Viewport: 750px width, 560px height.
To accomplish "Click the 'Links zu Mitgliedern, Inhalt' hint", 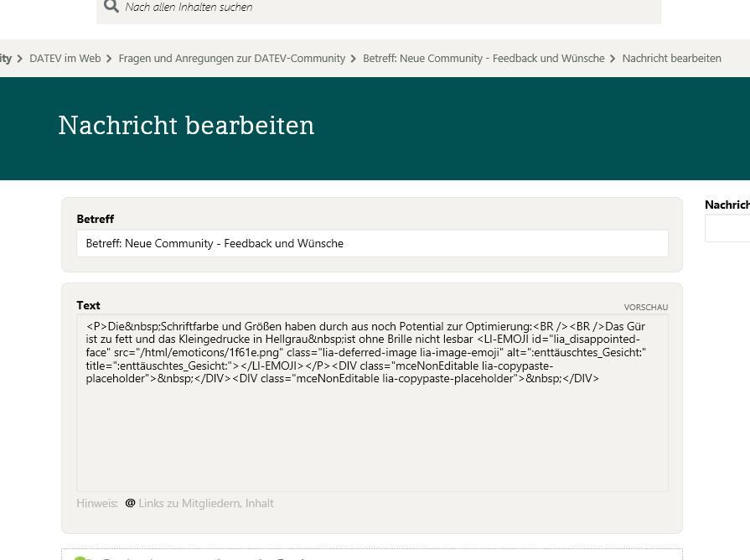I will click(x=206, y=503).
